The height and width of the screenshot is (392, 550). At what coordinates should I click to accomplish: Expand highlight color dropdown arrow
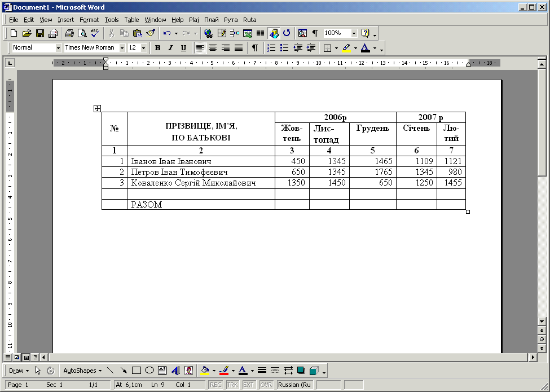[x=355, y=49]
